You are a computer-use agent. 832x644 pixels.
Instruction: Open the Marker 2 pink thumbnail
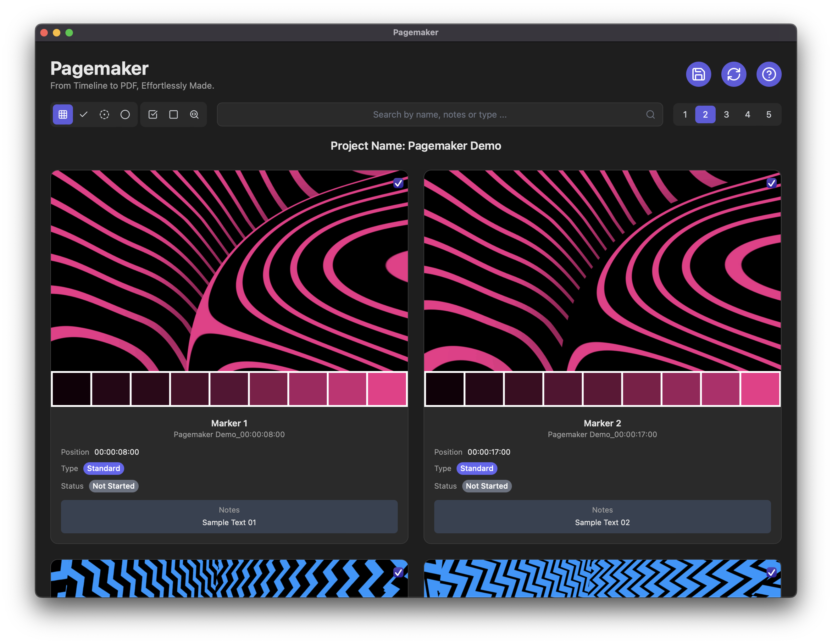[x=602, y=270]
